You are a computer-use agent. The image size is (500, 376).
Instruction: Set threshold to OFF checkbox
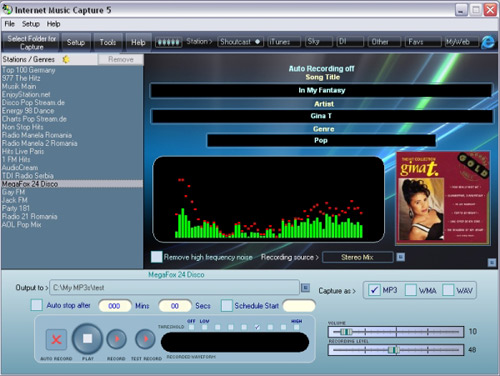click(191, 327)
